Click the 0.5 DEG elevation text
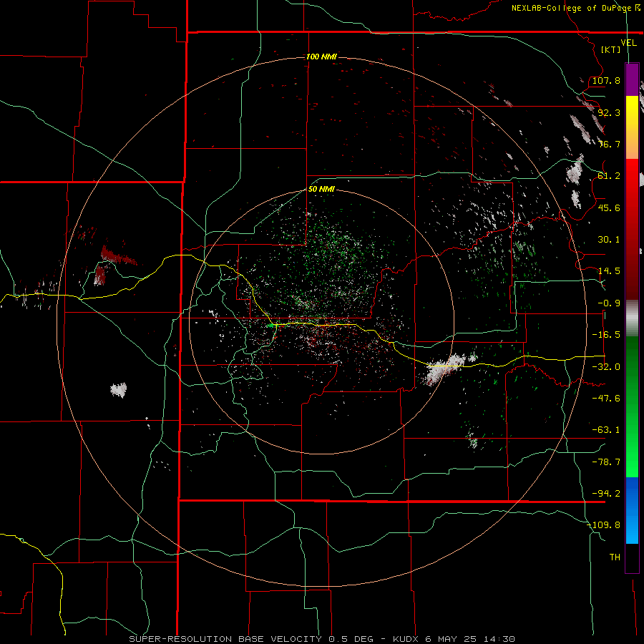This screenshot has width=644, height=644. (351, 639)
